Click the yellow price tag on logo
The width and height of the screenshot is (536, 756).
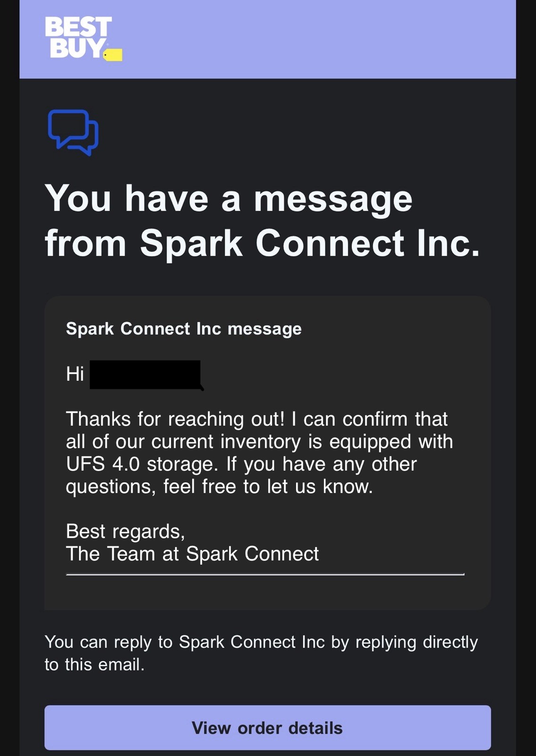[113, 55]
